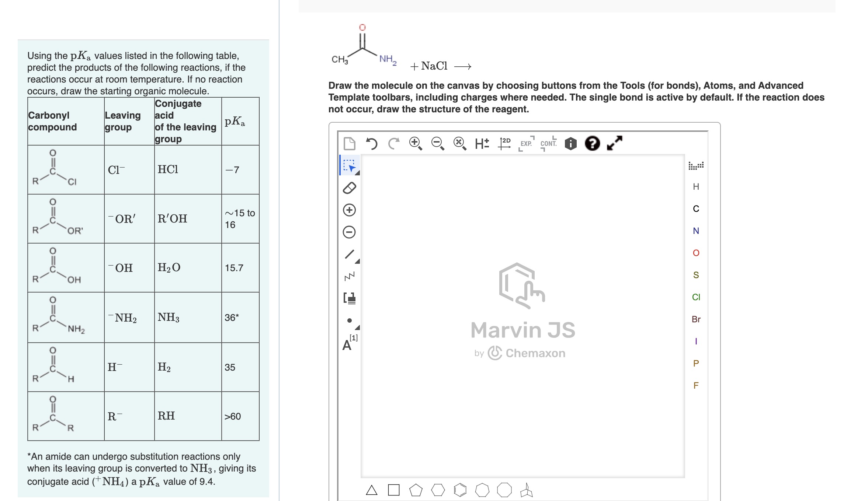Screen dimensions: 868x501
Task: Activate Chlorine atom mode in the atom bar
Action: (696, 298)
